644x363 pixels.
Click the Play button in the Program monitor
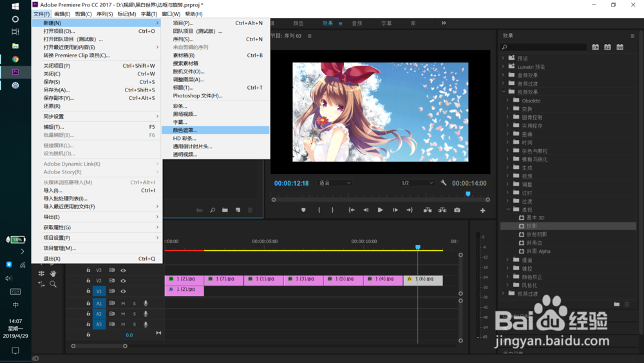381,210
